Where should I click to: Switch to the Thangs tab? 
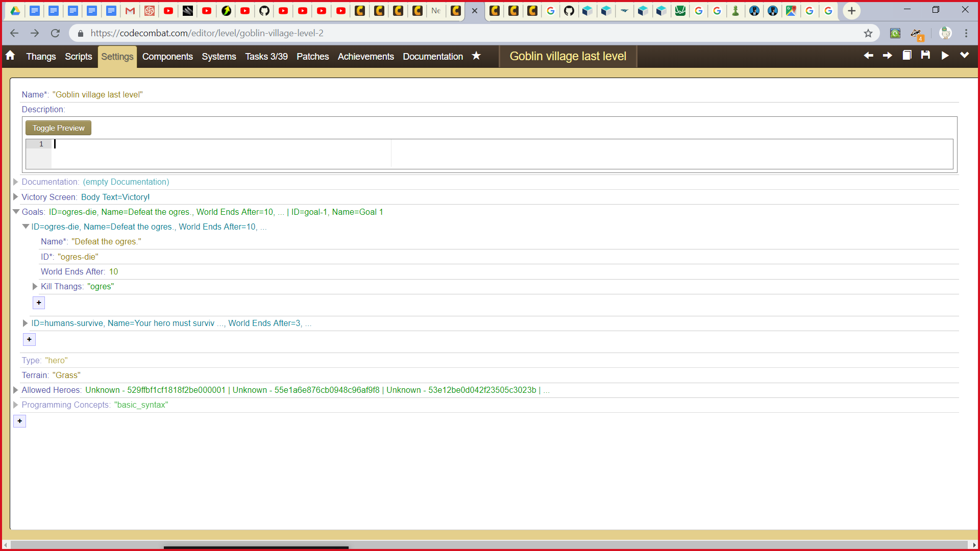[x=41, y=57]
